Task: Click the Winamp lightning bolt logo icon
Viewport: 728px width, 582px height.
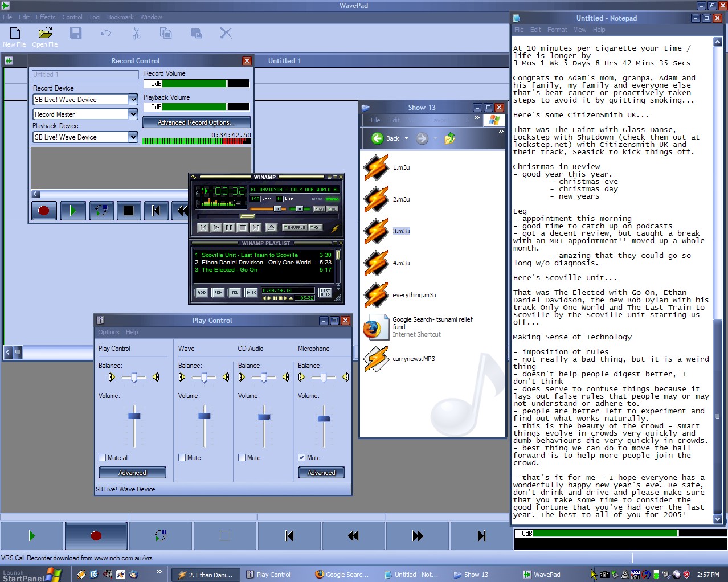Action: [x=335, y=228]
